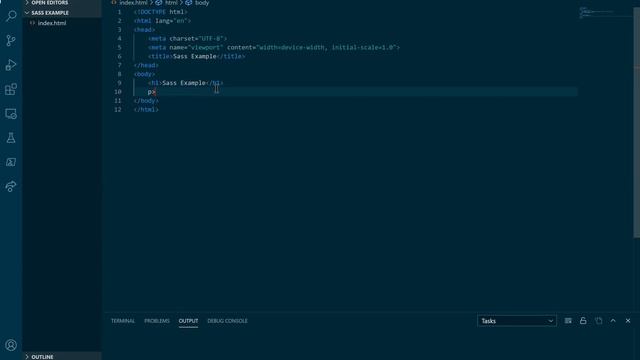The image size is (640, 360).
Task: Click the editor vertical scrollbar
Action: [636, 122]
